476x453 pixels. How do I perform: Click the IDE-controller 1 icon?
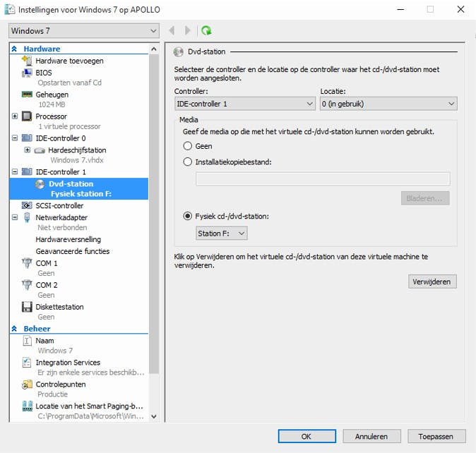(x=27, y=172)
